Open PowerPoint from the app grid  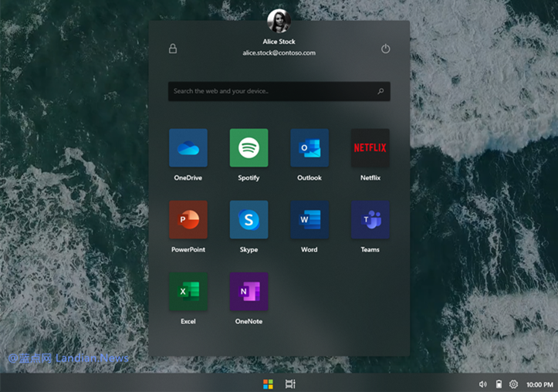(x=188, y=220)
